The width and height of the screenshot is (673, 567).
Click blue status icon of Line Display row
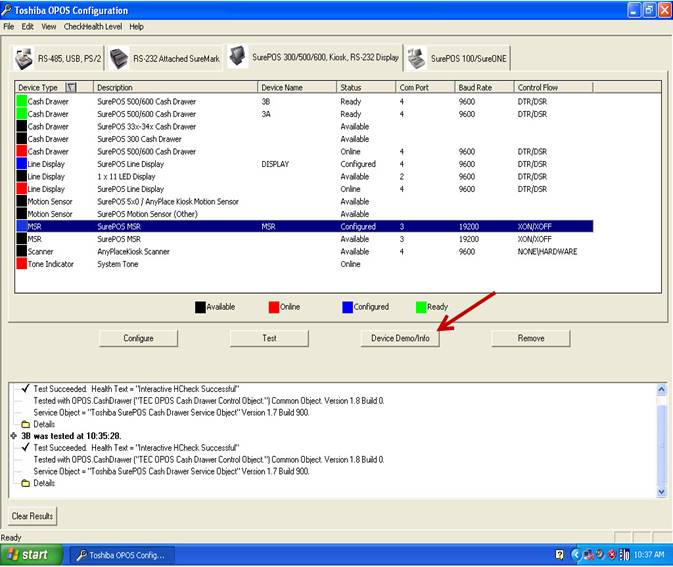(20, 164)
